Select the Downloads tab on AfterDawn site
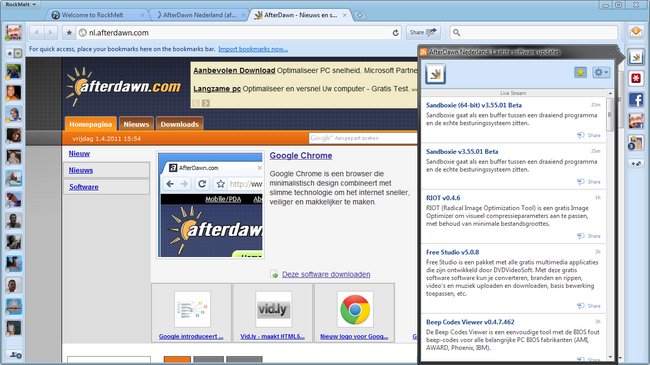Image resolution: width=650 pixels, height=365 pixels. click(179, 124)
